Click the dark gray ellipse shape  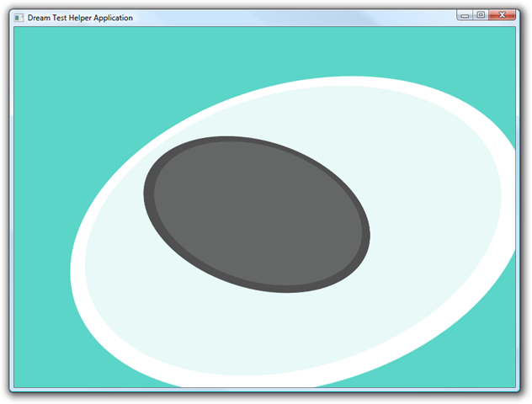[257, 215]
